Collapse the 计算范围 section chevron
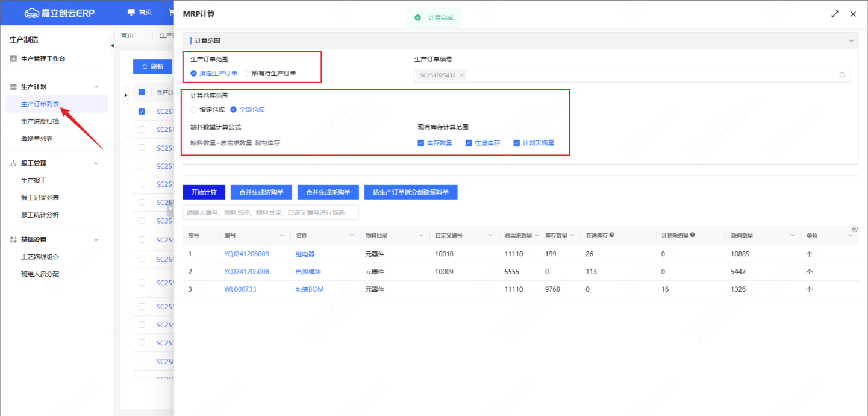Image resolution: width=868 pixels, height=416 pixels. pos(851,41)
